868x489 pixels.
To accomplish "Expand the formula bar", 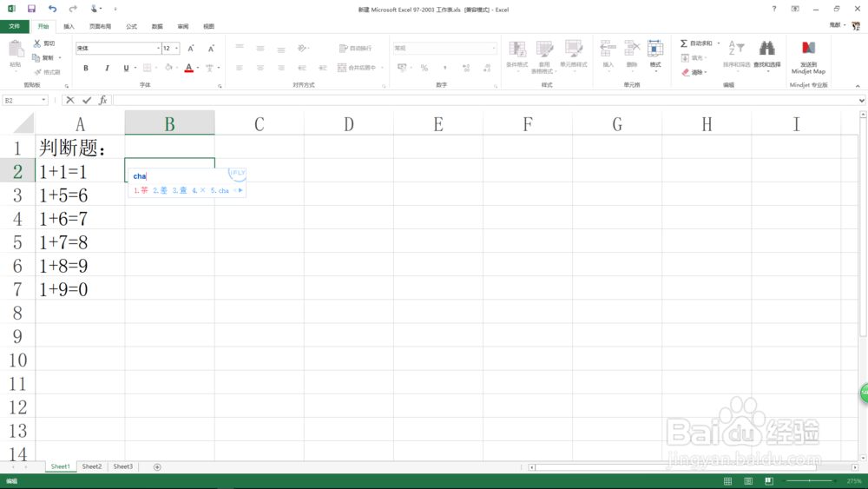I will click(x=861, y=100).
